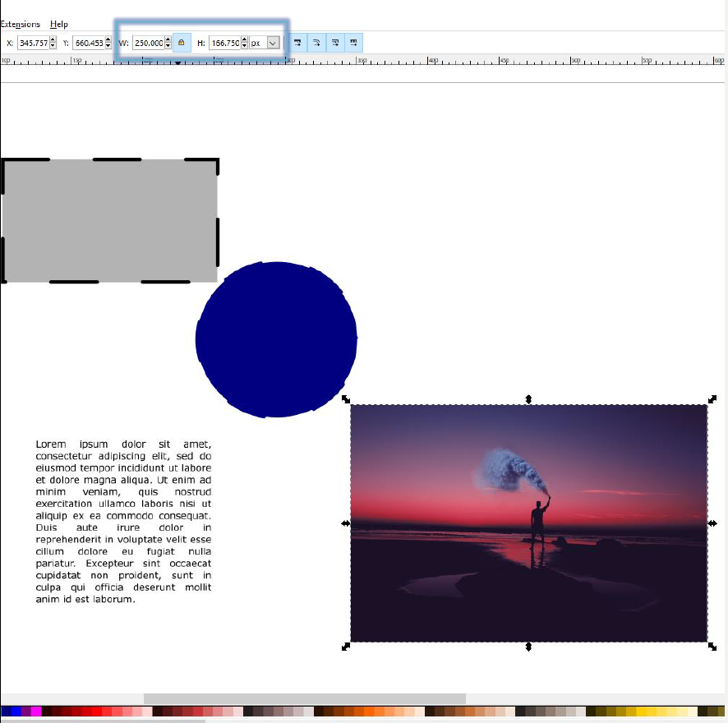Click the top-middle resize handle of photo
The height and width of the screenshot is (723, 728).
pos(529,398)
